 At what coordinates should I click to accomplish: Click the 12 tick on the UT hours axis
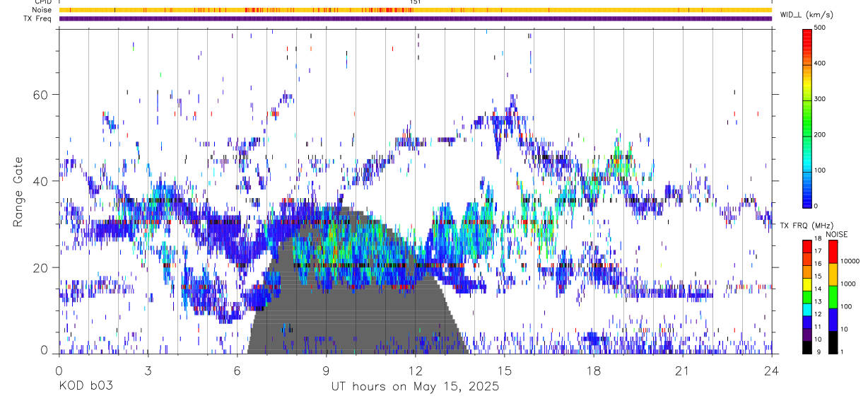415,370
